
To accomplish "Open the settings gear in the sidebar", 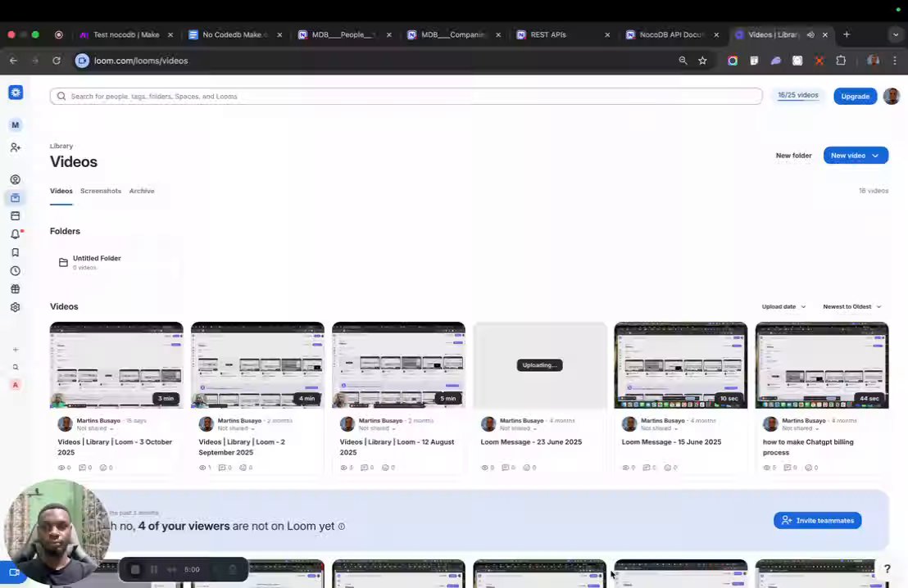I will (x=16, y=307).
